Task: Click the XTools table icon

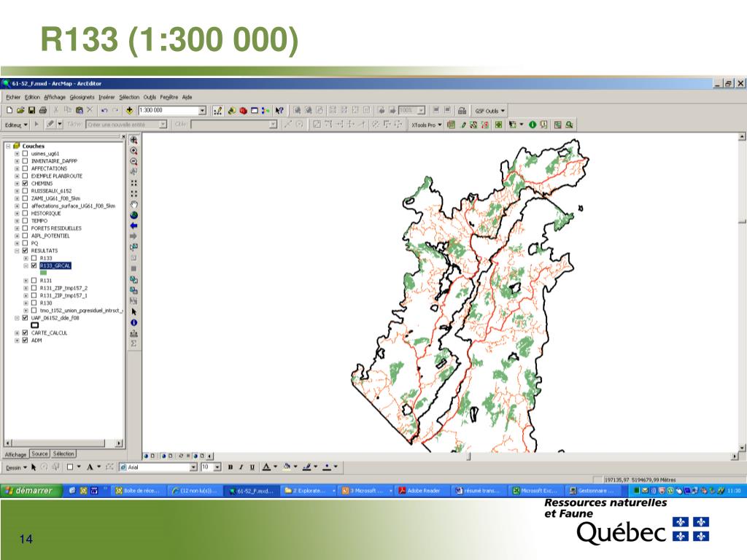Action: click(x=451, y=125)
